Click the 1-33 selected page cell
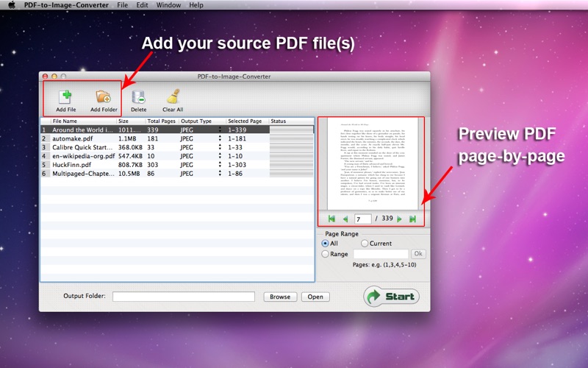The image size is (588, 368). point(235,147)
